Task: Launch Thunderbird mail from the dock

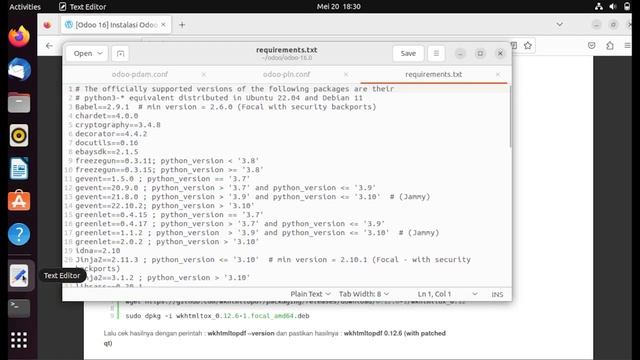Action: point(19,69)
